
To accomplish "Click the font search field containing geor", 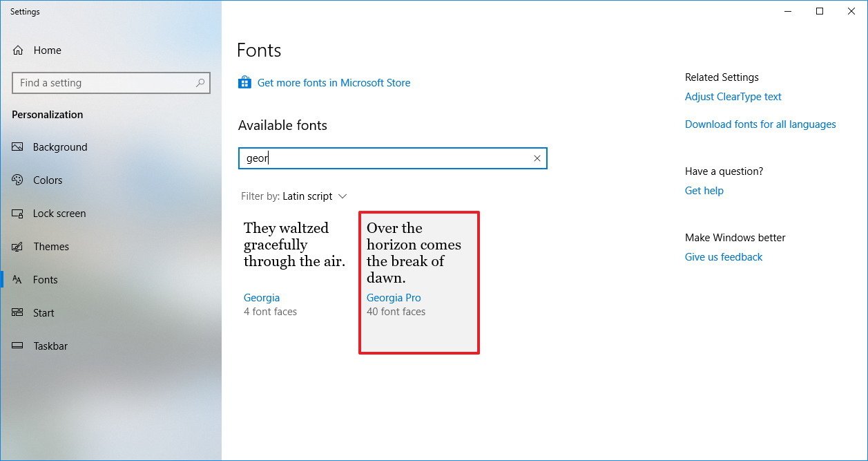I will (x=392, y=158).
